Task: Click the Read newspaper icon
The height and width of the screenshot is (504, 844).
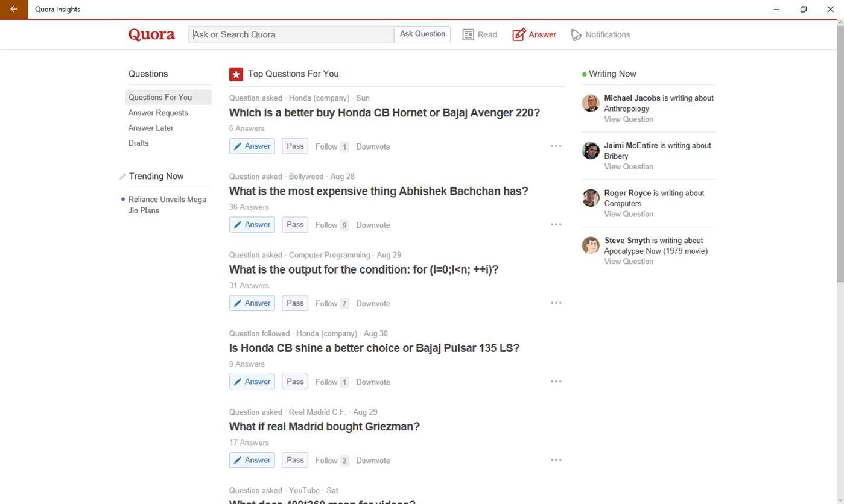Action: click(468, 35)
